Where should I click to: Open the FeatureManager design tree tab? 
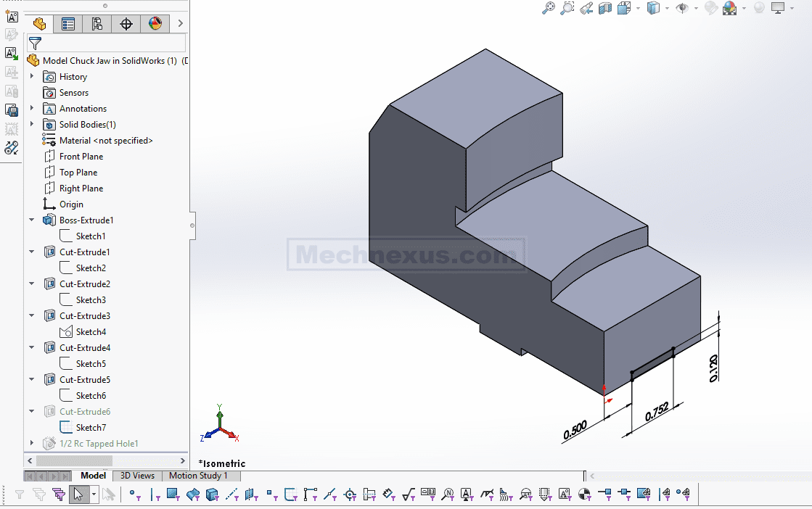coord(39,24)
